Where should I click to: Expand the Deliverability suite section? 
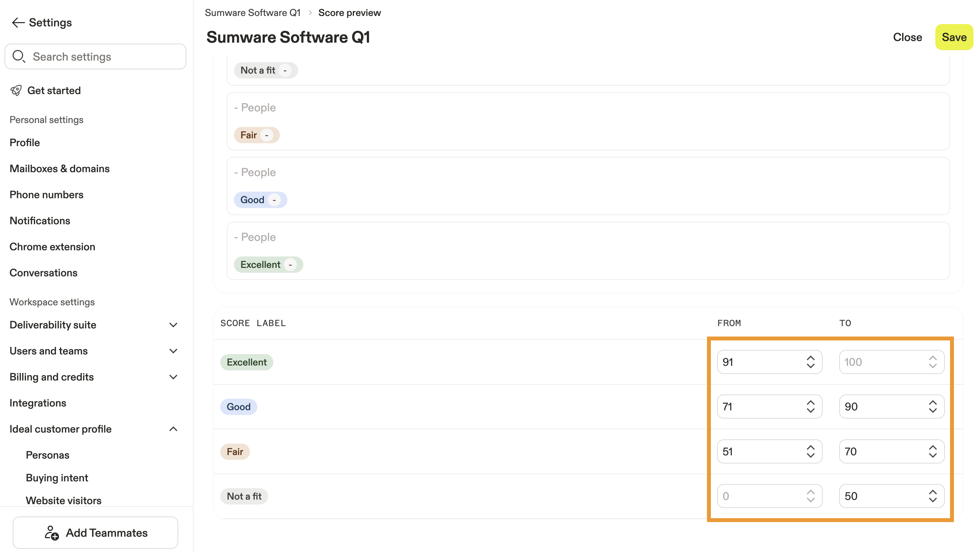pyautogui.click(x=173, y=325)
